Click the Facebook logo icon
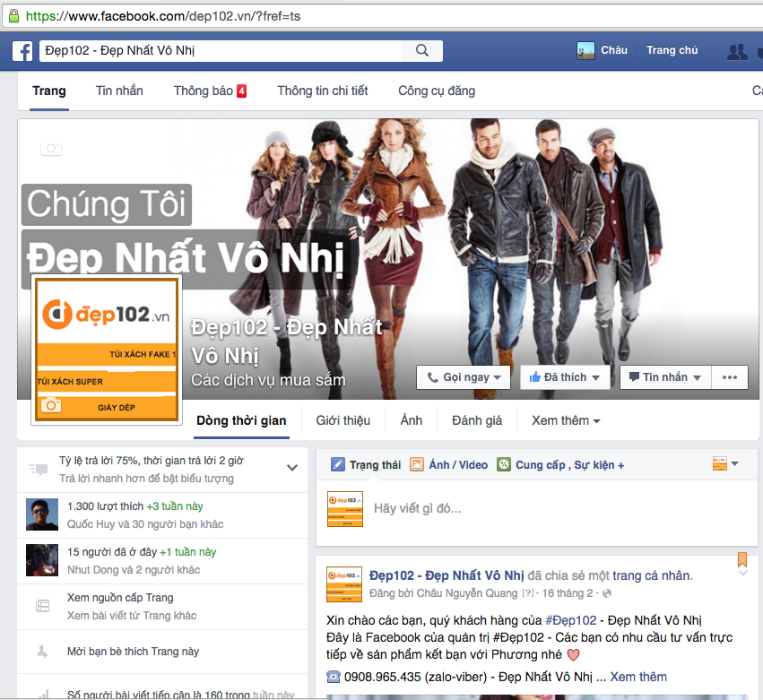 22,51
